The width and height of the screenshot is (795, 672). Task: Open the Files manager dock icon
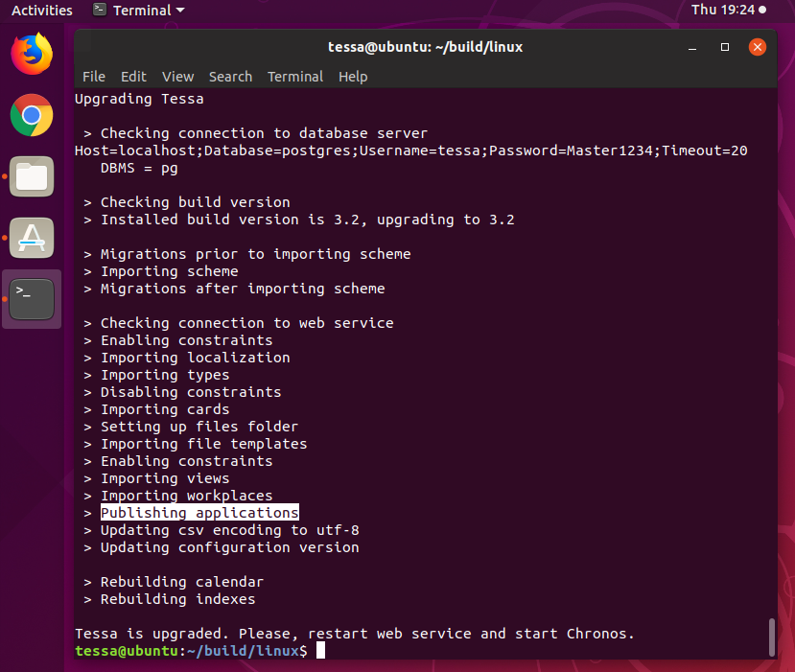[x=32, y=176]
